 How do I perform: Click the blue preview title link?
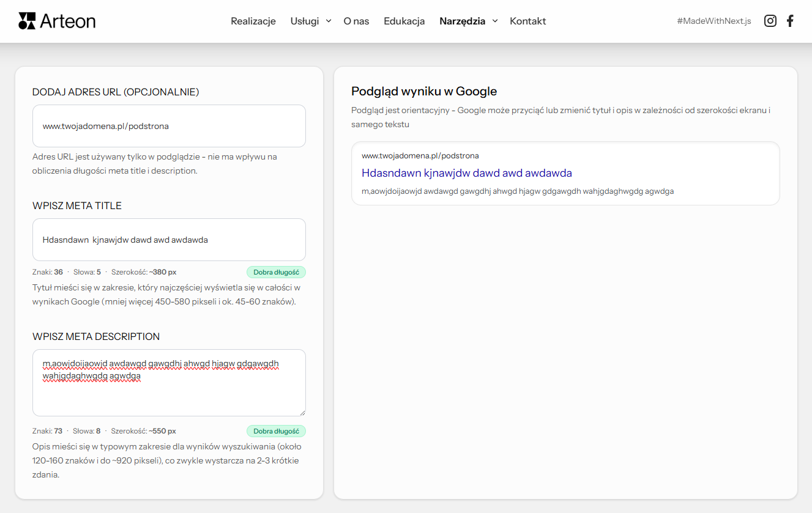(467, 172)
